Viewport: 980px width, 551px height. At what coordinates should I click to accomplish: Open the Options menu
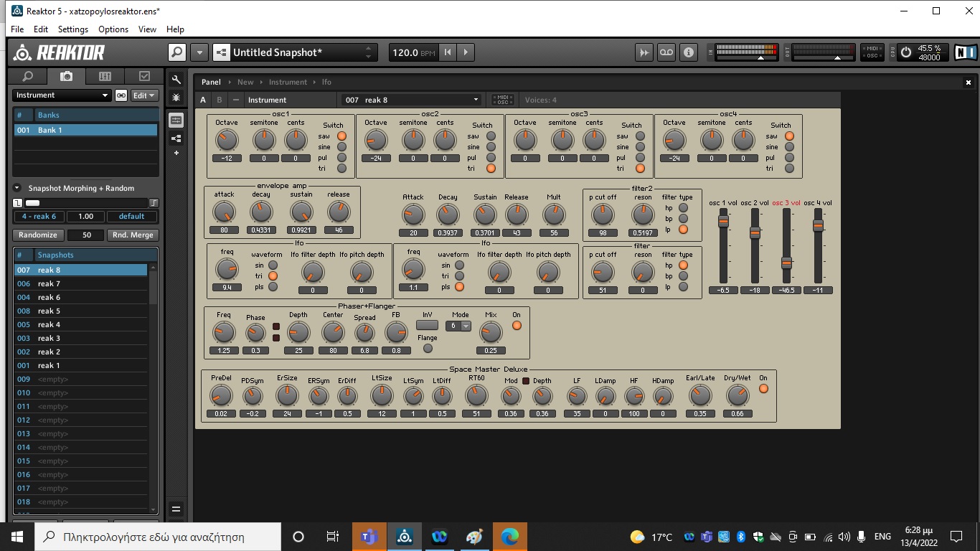[x=113, y=29]
